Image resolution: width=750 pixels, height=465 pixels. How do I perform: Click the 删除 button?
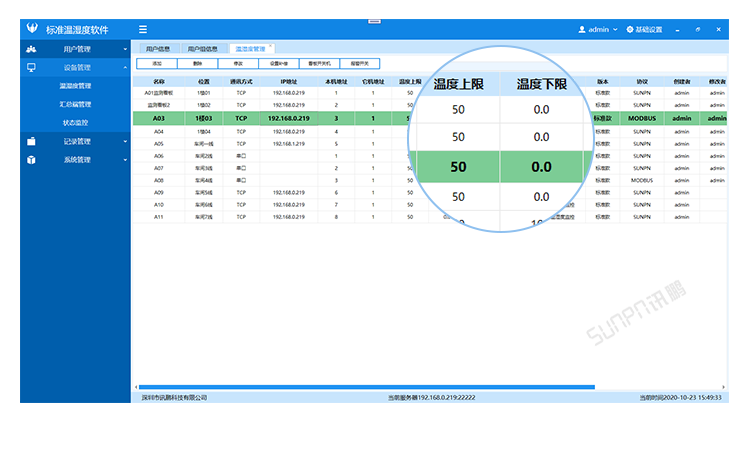(x=197, y=63)
